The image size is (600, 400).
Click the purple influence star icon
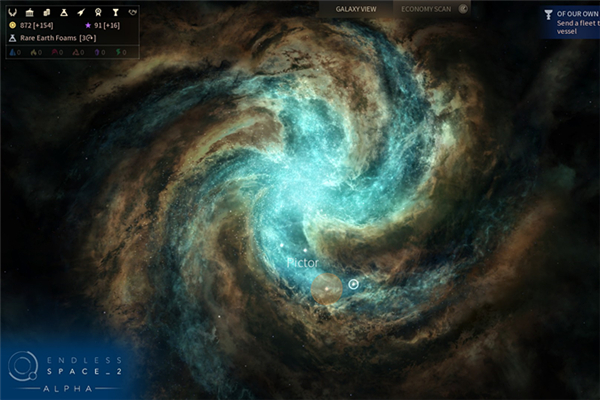click(x=88, y=25)
